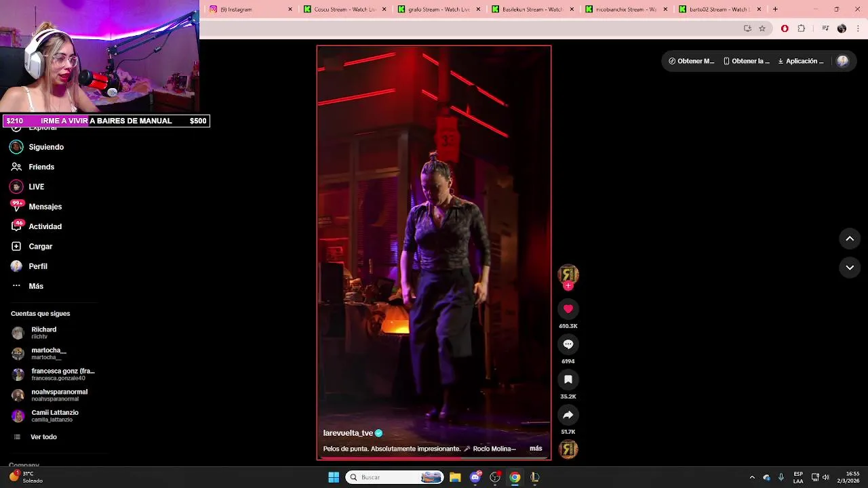The width and height of the screenshot is (868, 488).
Task: Open Windows Start menu
Action: pyautogui.click(x=334, y=477)
